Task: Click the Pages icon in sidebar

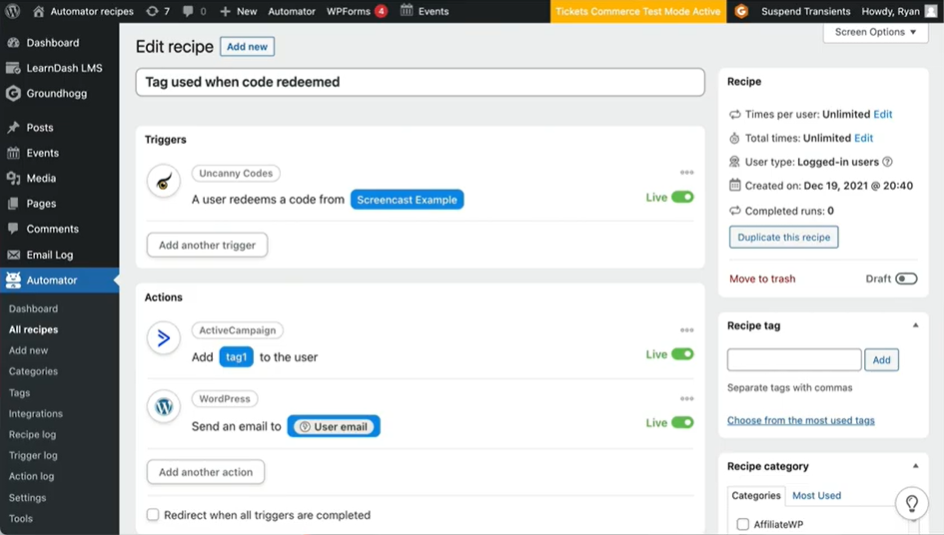Action: [13, 203]
